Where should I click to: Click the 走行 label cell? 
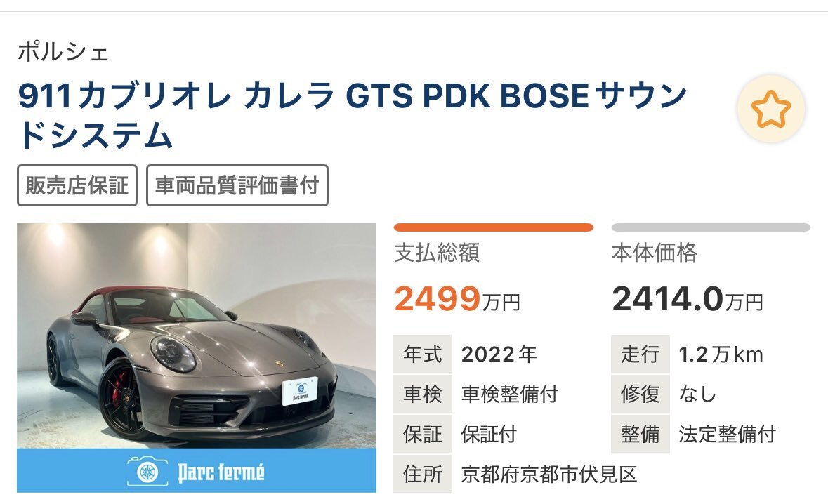point(640,354)
